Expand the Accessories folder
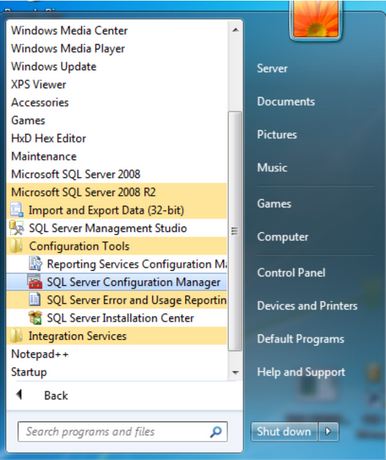This screenshot has width=386, height=460. point(40,102)
